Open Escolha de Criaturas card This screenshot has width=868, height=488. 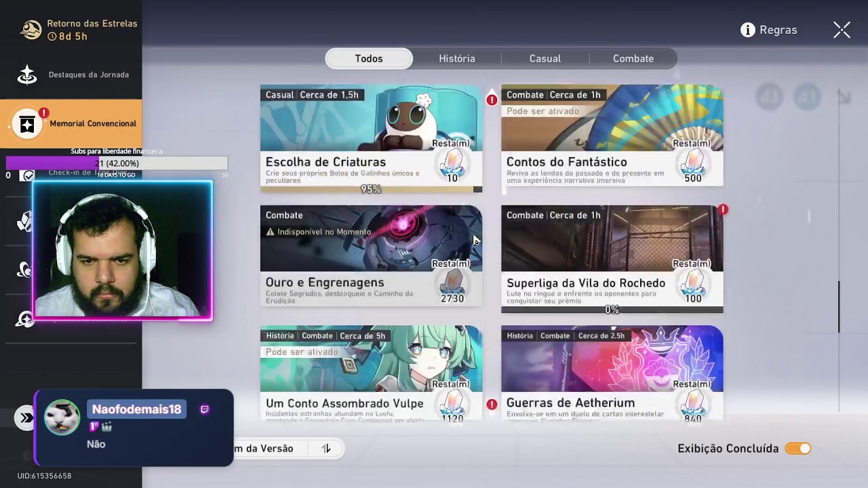pos(371,139)
